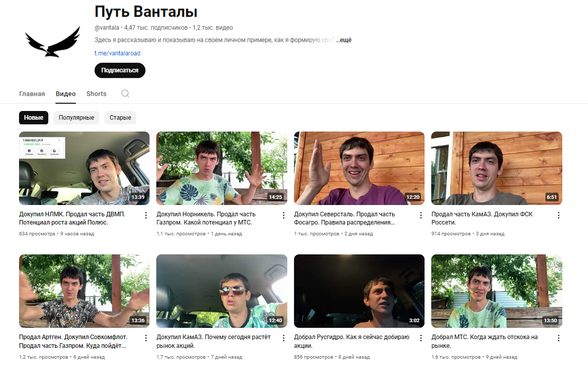Viewport: 588px width, 371px height.
Task: Click text 914 просмотров 3 дня назад
Action: tap(468, 234)
